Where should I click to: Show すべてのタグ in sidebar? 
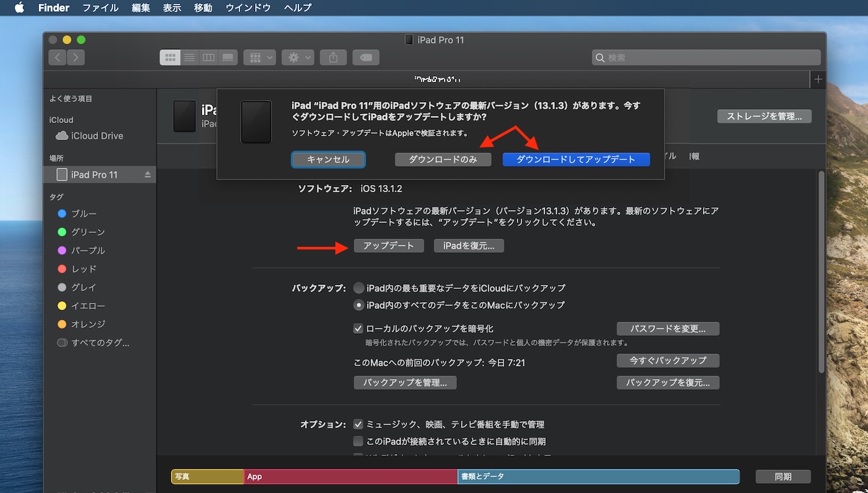(x=93, y=342)
